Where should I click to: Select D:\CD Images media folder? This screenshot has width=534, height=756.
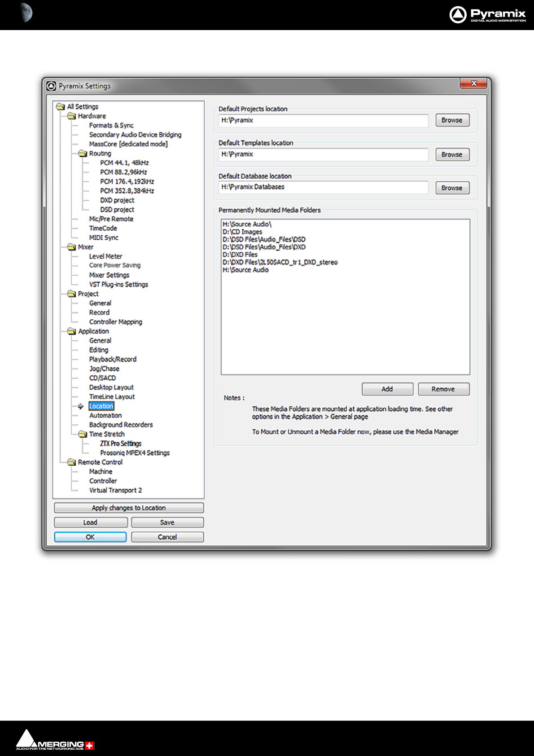(242, 232)
